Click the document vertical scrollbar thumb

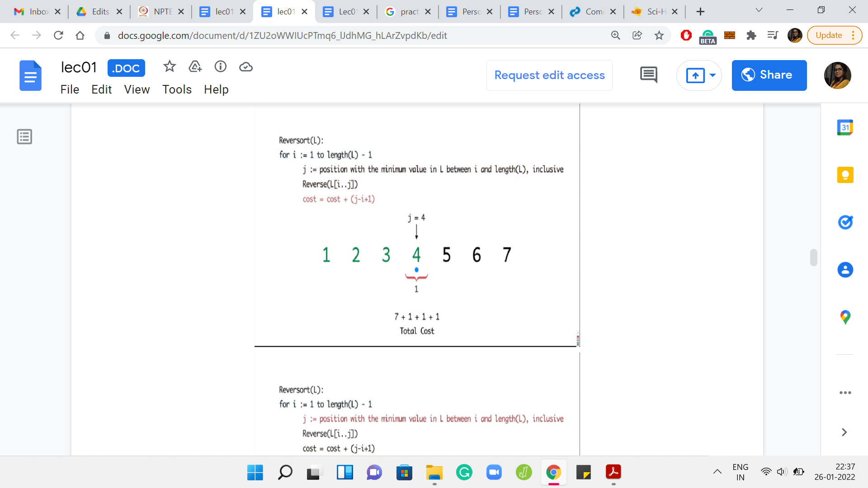click(813, 258)
